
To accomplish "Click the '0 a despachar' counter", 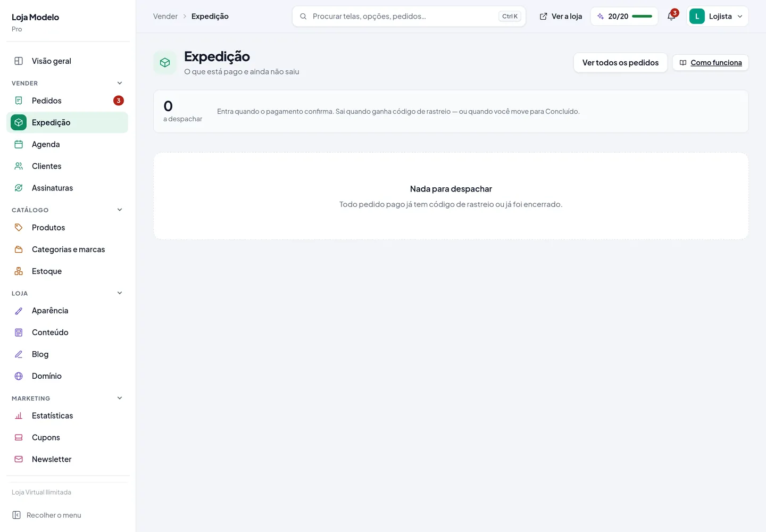I will [182, 111].
